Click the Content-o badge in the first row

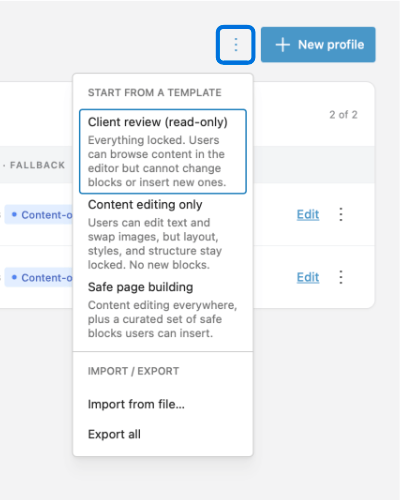[39, 215]
